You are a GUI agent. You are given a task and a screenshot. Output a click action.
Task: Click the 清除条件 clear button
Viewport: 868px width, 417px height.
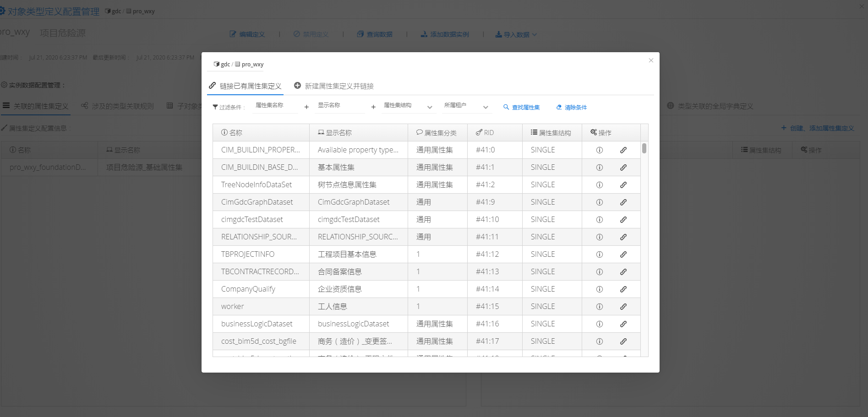[571, 107]
